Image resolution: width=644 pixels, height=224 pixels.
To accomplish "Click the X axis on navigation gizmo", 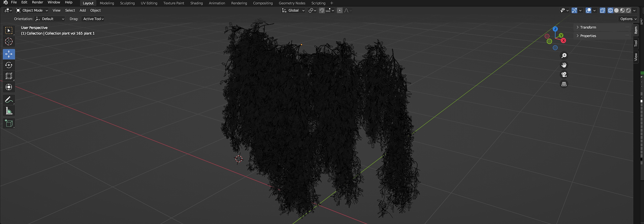I will [x=563, y=41].
